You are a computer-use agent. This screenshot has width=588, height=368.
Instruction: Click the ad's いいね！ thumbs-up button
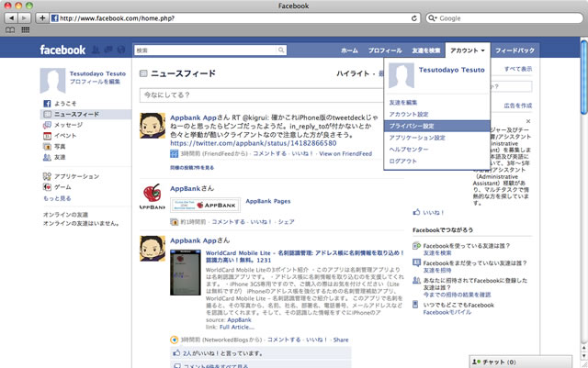coord(428,213)
